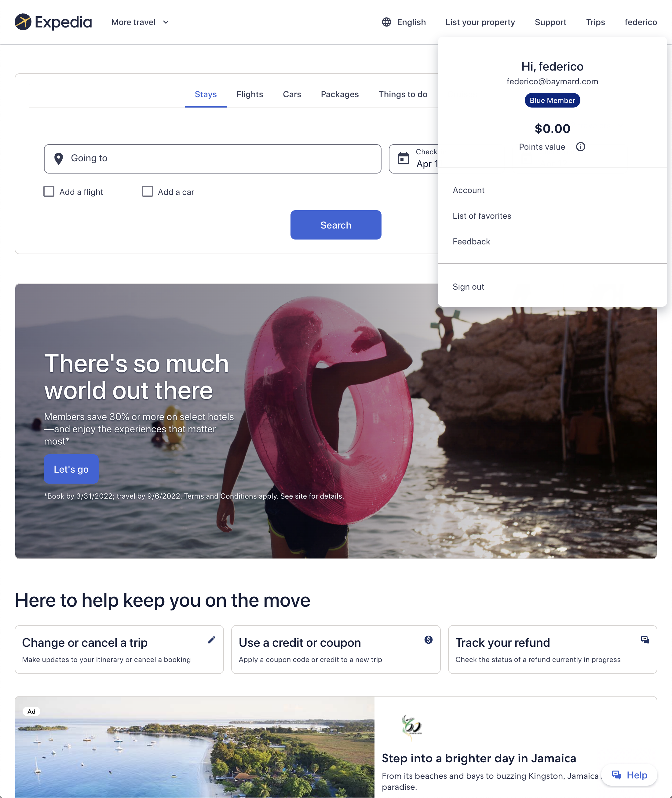Expand the More travel dropdown
The width and height of the screenshot is (672, 798).
click(x=140, y=22)
